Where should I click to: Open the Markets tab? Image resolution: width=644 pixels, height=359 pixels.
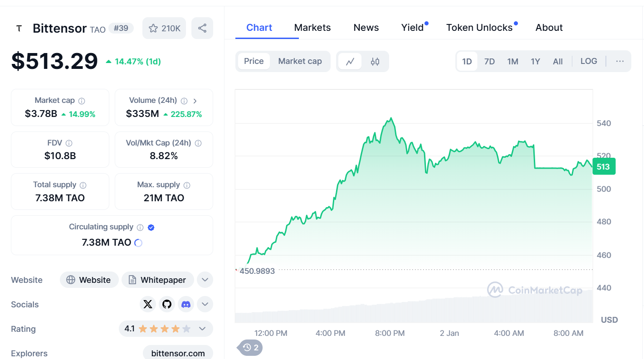(312, 28)
